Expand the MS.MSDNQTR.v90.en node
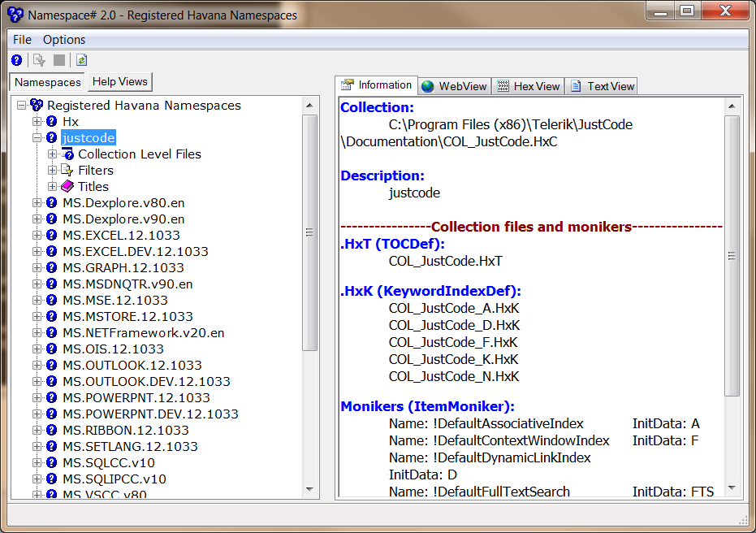The width and height of the screenshot is (756, 533). click(x=37, y=284)
